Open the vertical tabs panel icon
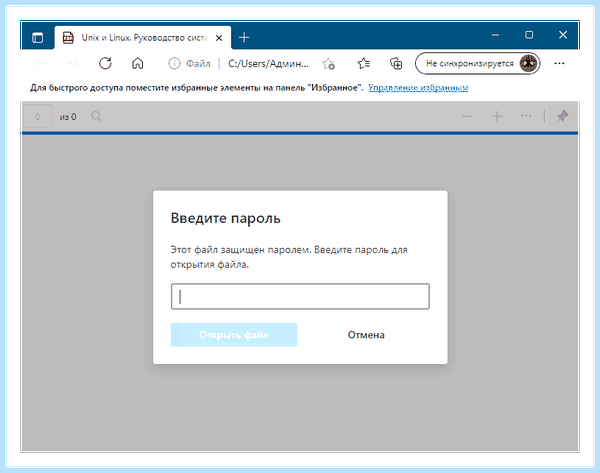 pos(38,38)
